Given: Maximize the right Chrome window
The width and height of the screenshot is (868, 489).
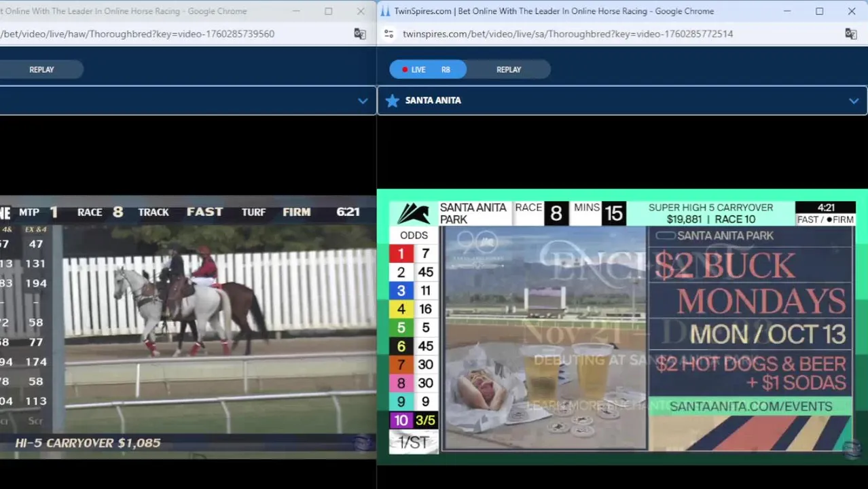Looking at the screenshot, I should (x=819, y=11).
